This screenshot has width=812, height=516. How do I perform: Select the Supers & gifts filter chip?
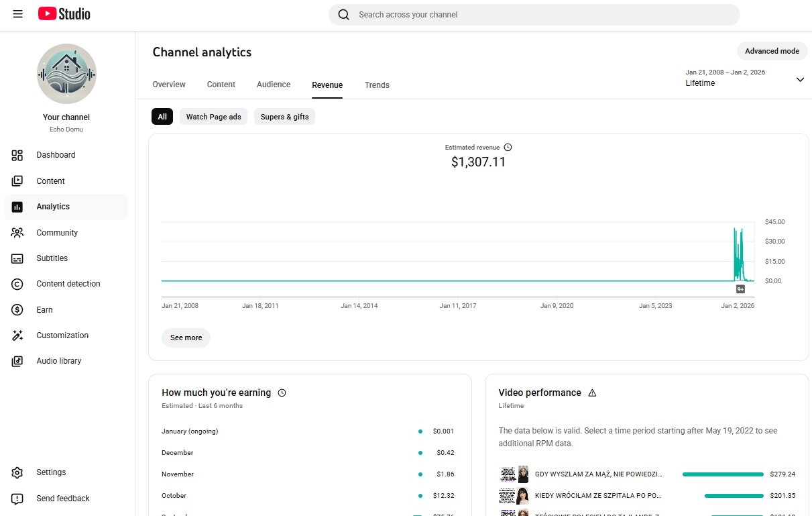click(284, 117)
